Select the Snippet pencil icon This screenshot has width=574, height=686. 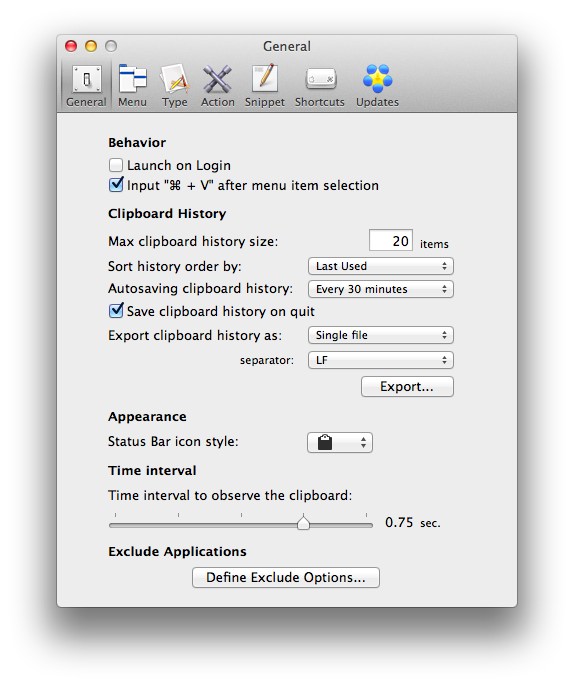265,79
